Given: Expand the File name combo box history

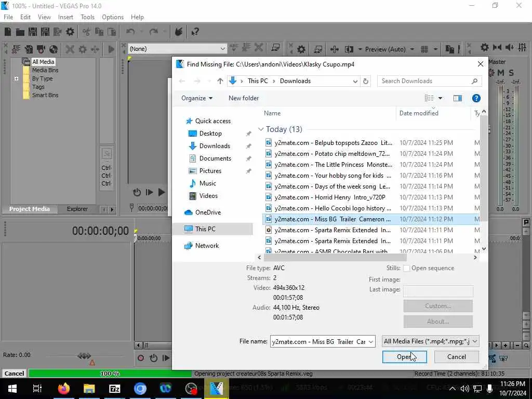Looking at the screenshot, I should pyautogui.click(x=371, y=341).
